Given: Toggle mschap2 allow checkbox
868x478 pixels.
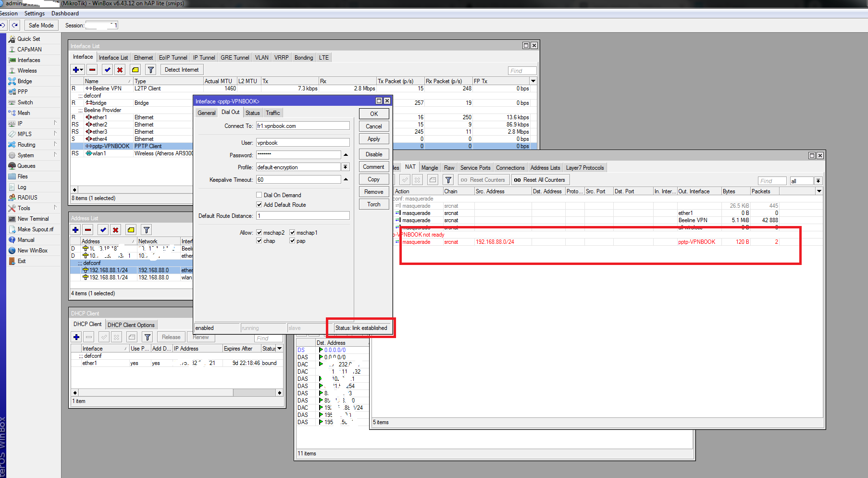Looking at the screenshot, I should (259, 233).
